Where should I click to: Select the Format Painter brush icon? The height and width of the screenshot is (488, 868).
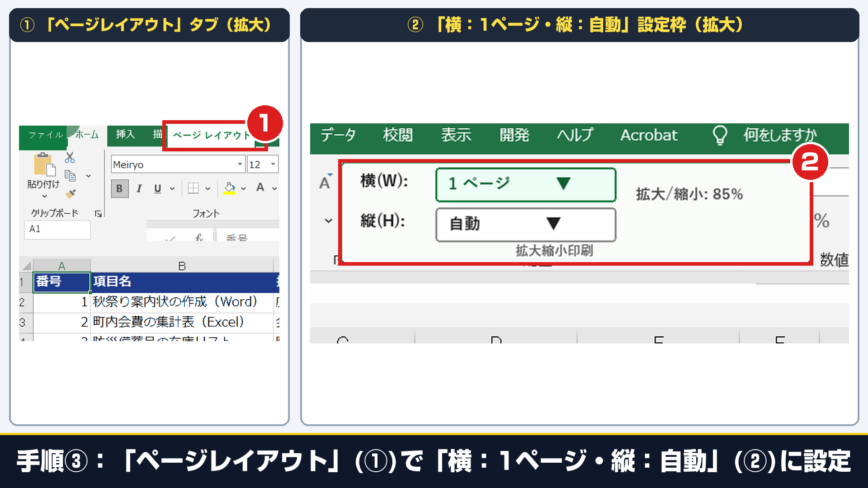click(x=71, y=194)
